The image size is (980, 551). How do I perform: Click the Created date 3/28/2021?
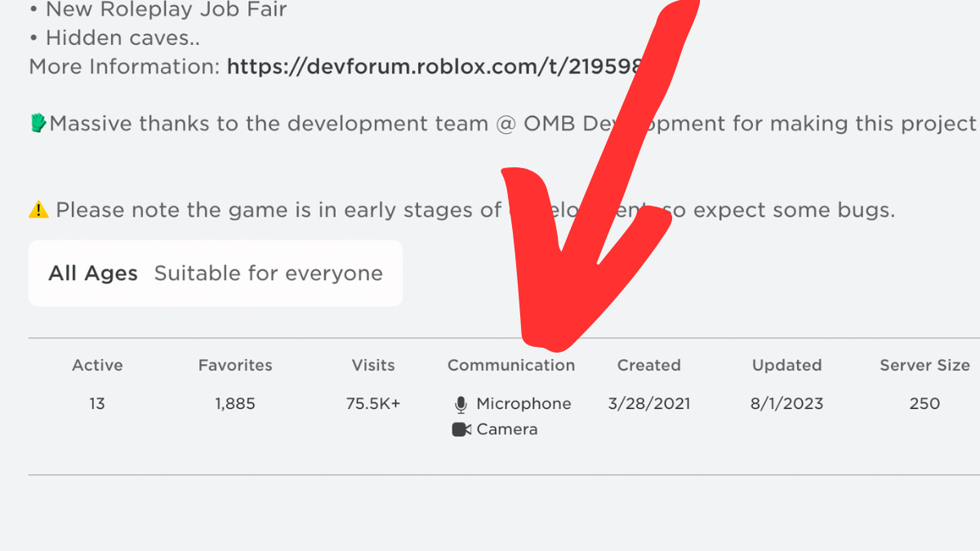tap(649, 404)
